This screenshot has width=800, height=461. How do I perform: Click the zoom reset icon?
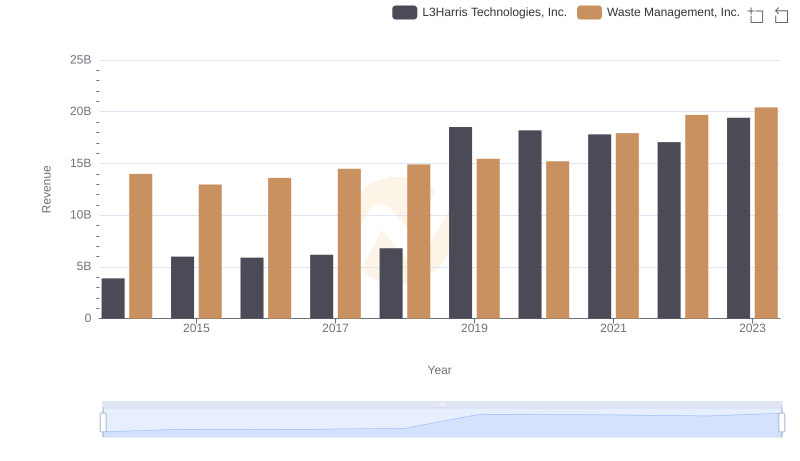pyautogui.click(x=781, y=15)
